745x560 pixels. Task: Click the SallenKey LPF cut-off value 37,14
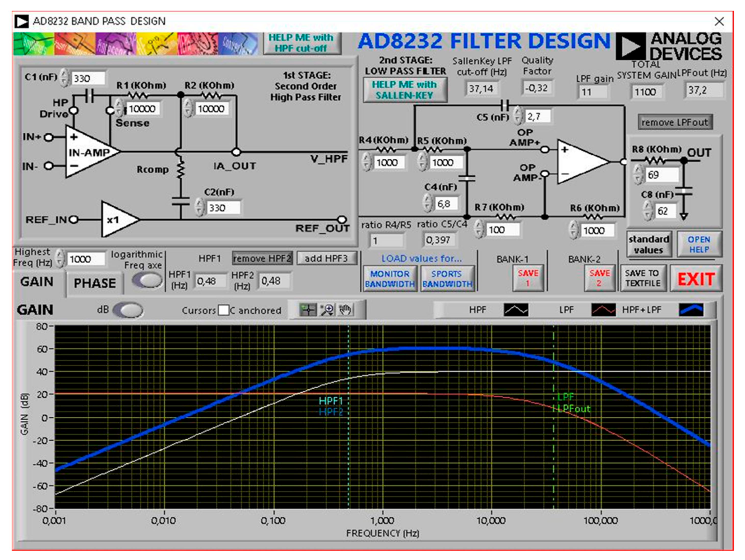click(x=481, y=89)
